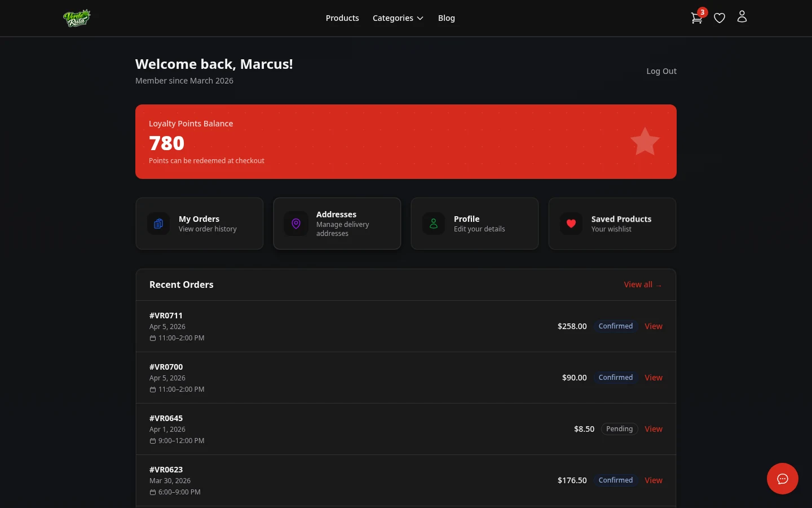Click the heart wishlist icon in header
Viewport: 812px width, 508px height.
720,17
